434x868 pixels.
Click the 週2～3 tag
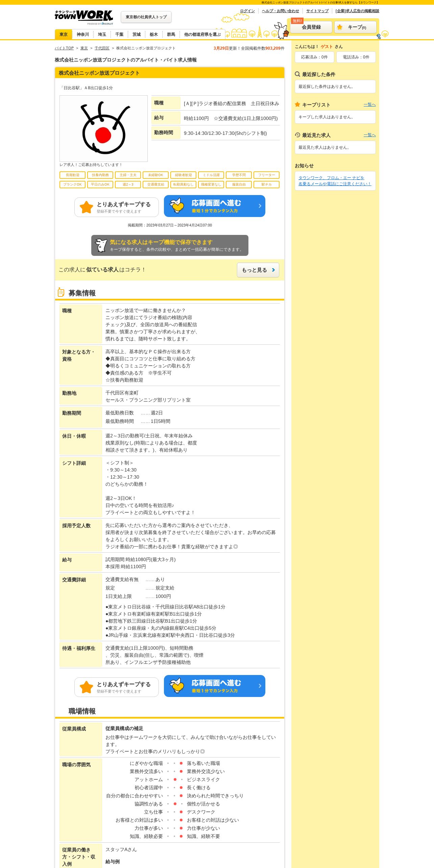pyautogui.click(x=128, y=185)
